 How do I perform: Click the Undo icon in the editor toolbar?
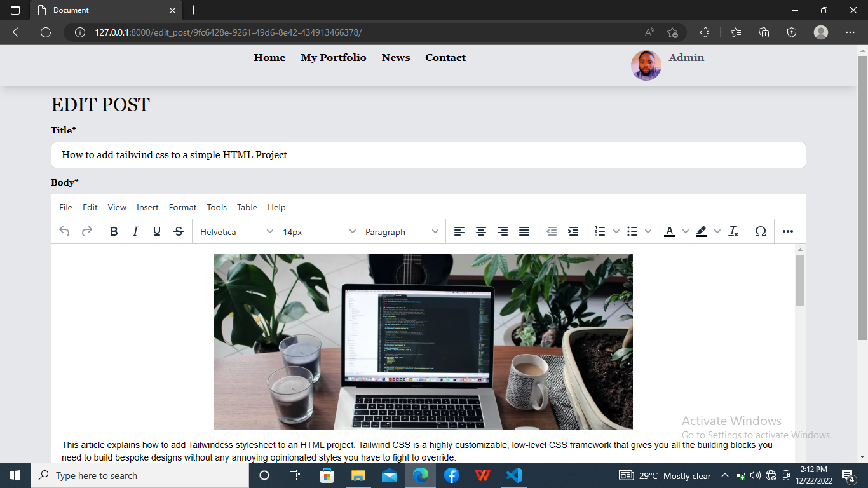(64, 231)
